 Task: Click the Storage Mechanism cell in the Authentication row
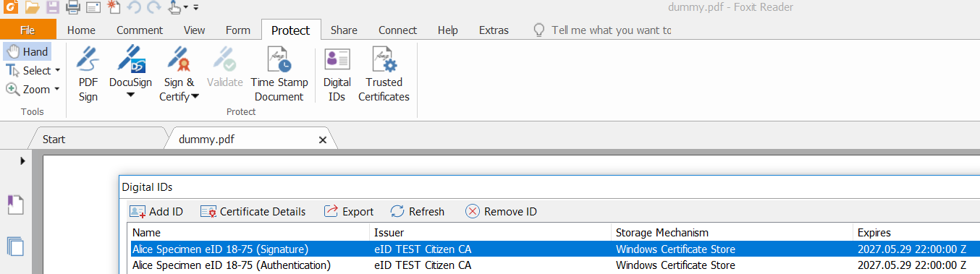(x=675, y=265)
